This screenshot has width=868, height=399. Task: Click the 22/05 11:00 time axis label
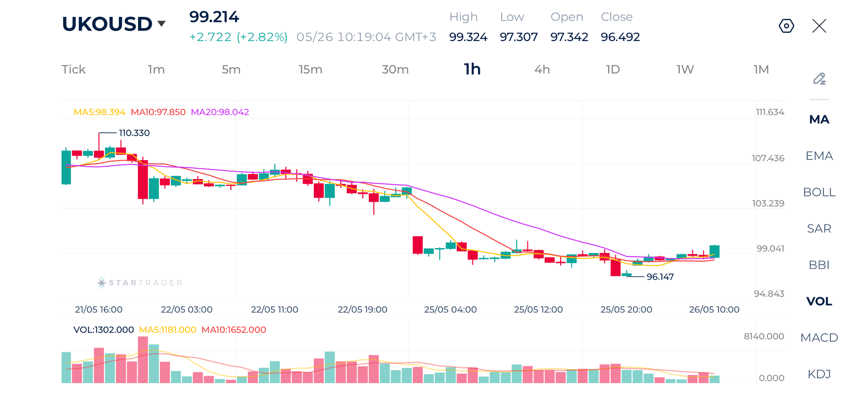[274, 310]
